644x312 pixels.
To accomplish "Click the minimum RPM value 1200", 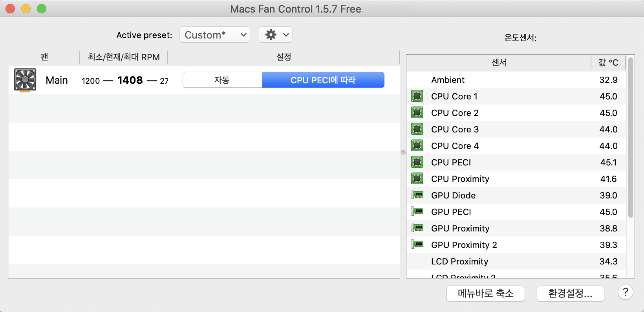I will [x=91, y=81].
